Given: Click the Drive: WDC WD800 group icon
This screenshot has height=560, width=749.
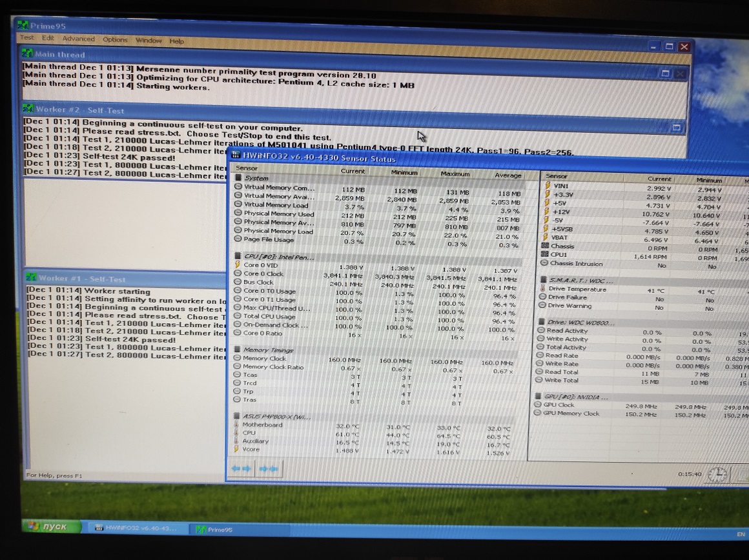Looking at the screenshot, I should coord(542,322).
